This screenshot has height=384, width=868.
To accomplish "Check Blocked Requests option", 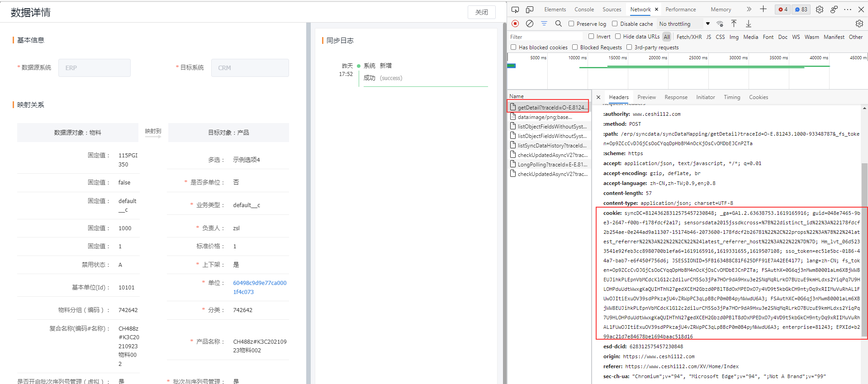I will tap(575, 47).
